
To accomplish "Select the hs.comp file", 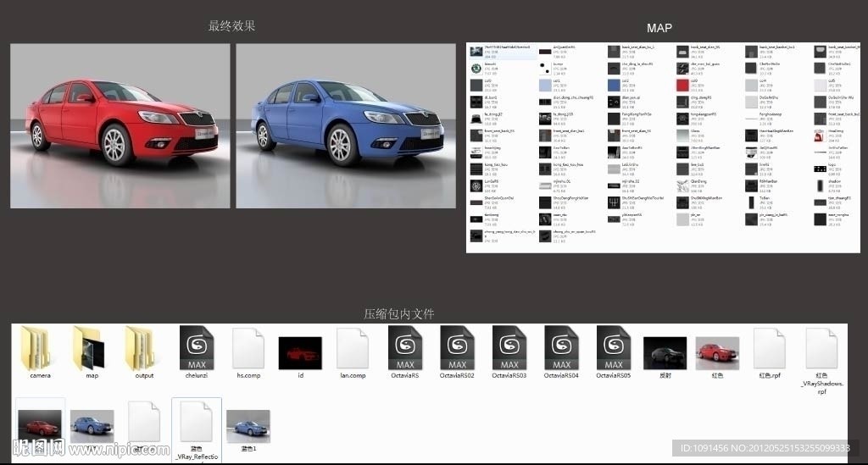I will click(248, 349).
